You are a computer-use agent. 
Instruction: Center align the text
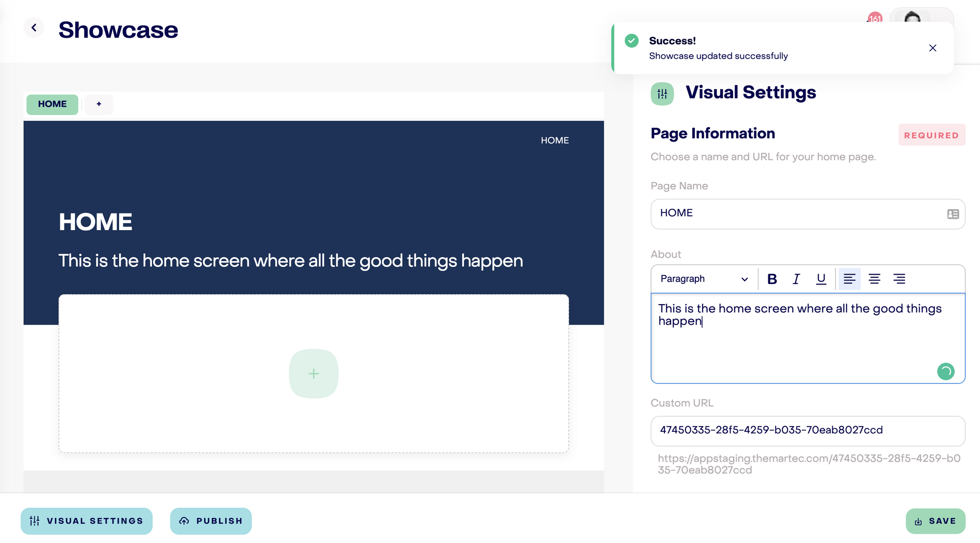pos(874,279)
